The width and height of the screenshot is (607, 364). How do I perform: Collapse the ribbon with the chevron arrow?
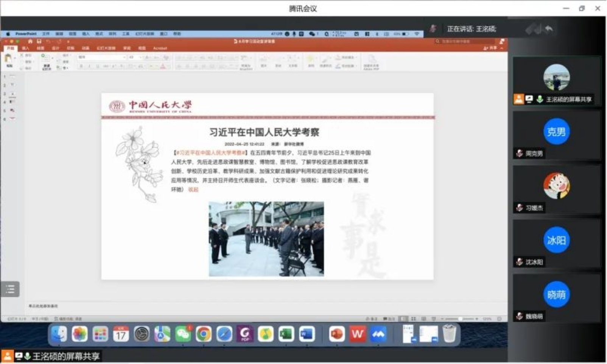[502, 48]
